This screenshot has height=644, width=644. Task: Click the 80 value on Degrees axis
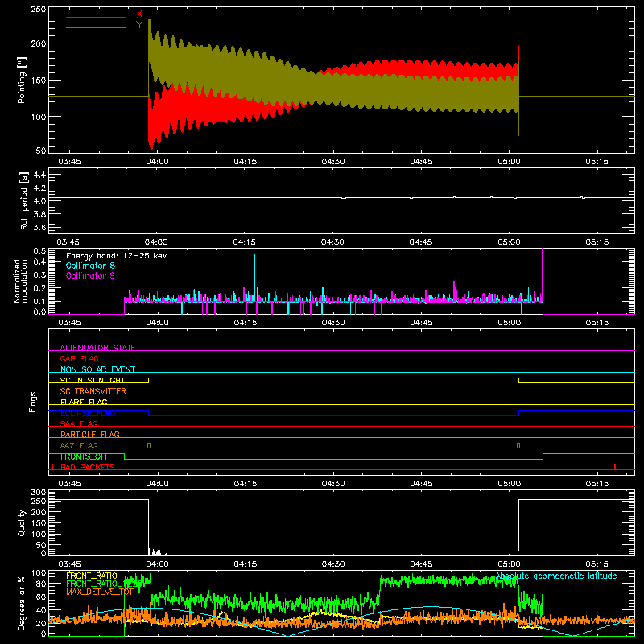click(42, 584)
